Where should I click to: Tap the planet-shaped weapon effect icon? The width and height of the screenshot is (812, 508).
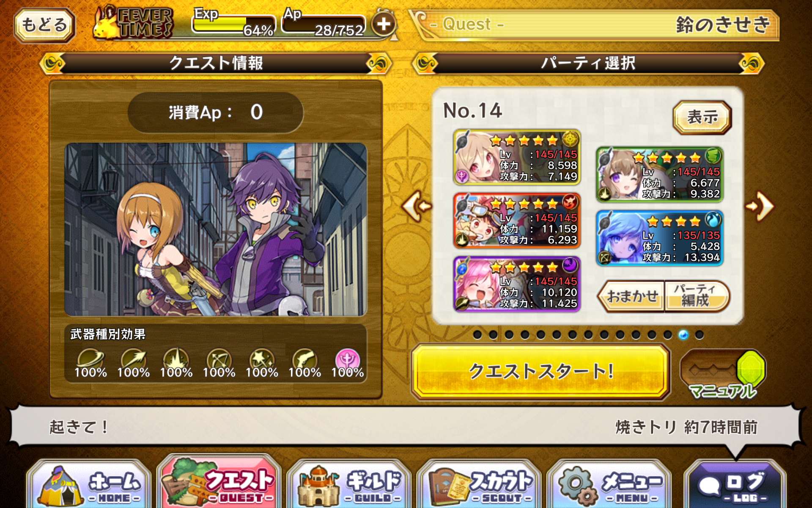[x=91, y=360]
